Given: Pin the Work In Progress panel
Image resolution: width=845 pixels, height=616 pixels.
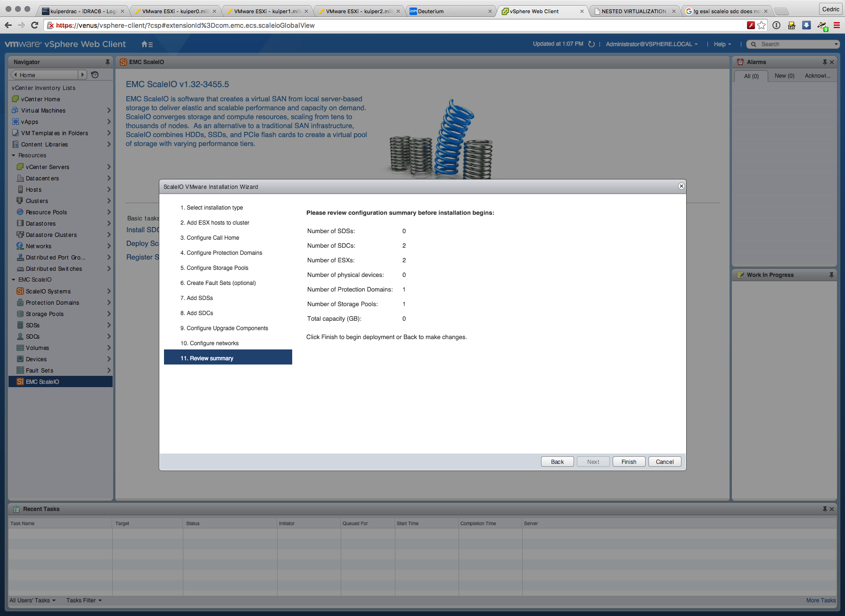Looking at the screenshot, I should 831,275.
